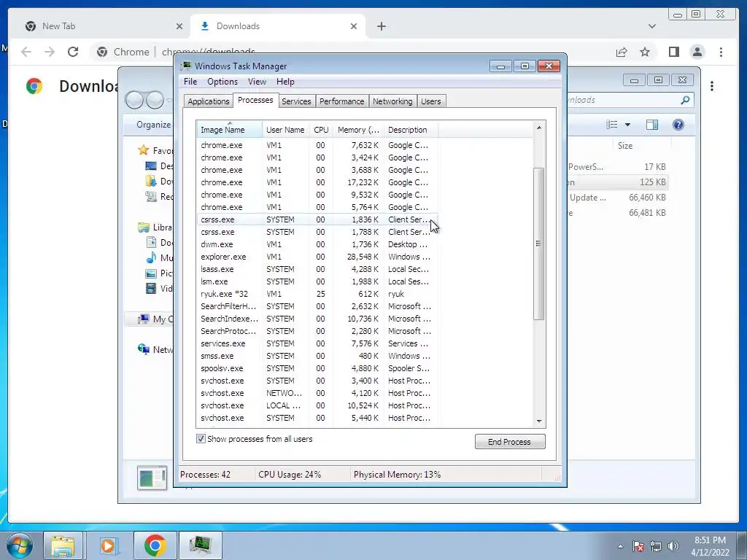This screenshot has height=560, width=747.
Task: Select ryuk.exe *32 process
Action: (x=317, y=294)
